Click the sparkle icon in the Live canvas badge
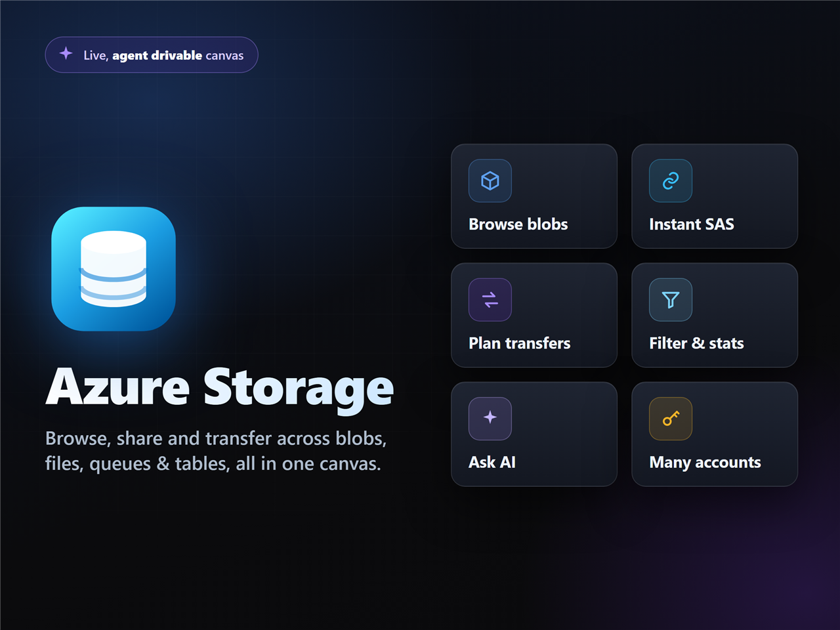The image size is (840, 630). (66, 54)
